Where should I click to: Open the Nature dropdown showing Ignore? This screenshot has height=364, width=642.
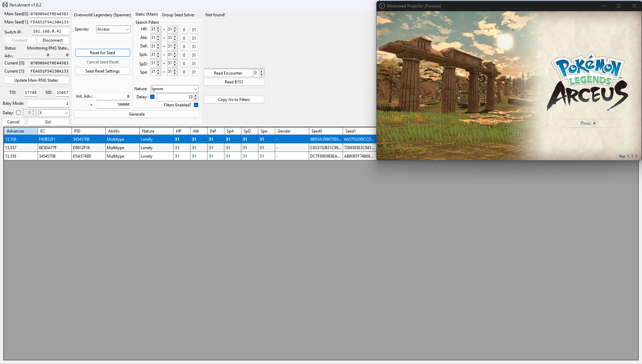pos(174,89)
